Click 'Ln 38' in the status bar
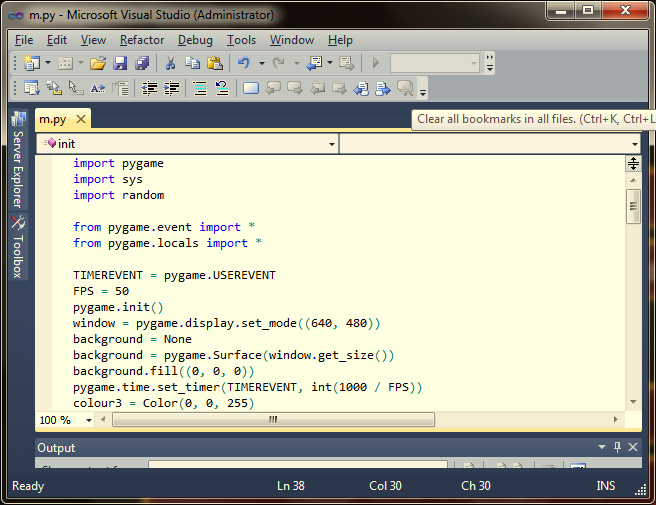The width and height of the screenshot is (656, 505). point(291,486)
